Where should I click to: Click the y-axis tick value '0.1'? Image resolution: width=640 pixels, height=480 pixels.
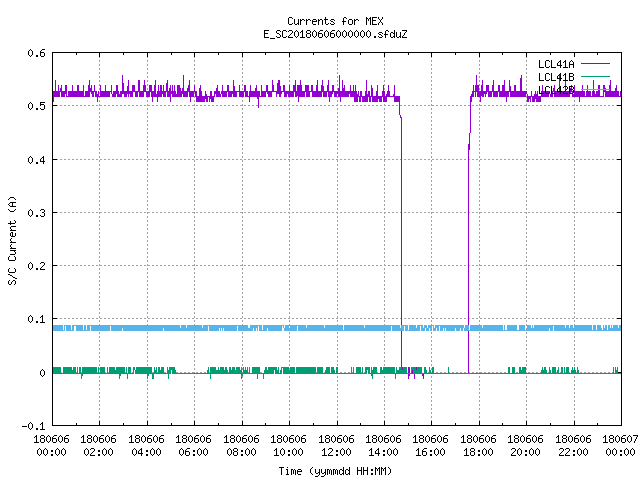36,319
